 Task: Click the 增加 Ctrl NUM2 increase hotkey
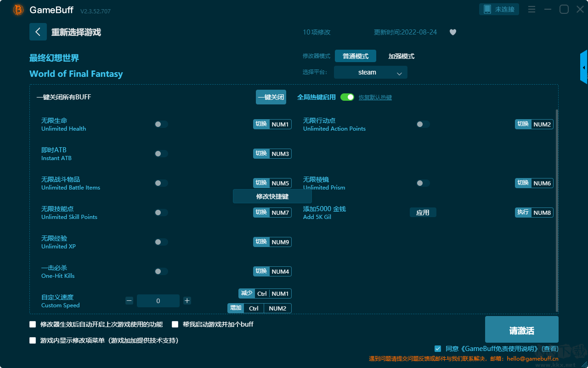pos(260,308)
